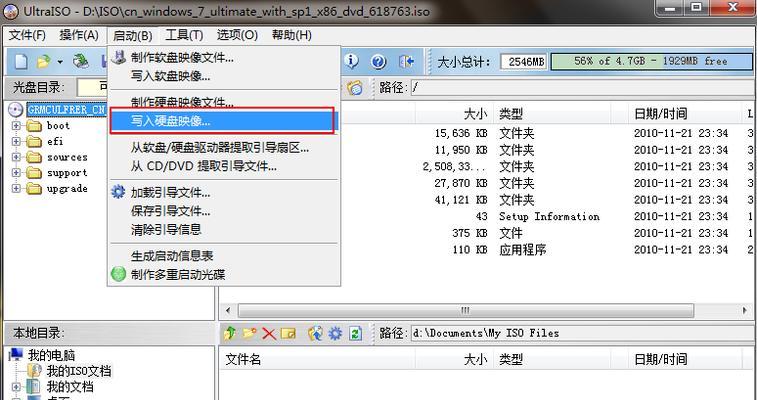Click the 启动(B) menu
The image size is (757, 400).
click(132, 35)
